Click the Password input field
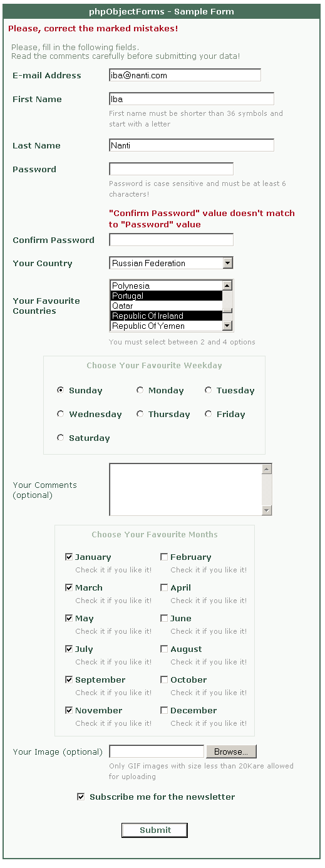This screenshot has height=868, width=325. click(x=171, y=169)
